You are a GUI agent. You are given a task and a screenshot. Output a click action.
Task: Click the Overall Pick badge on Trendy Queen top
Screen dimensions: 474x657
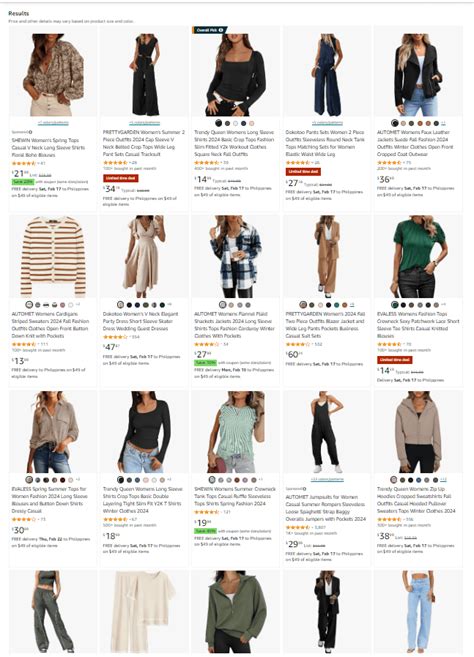coord(210,30)
